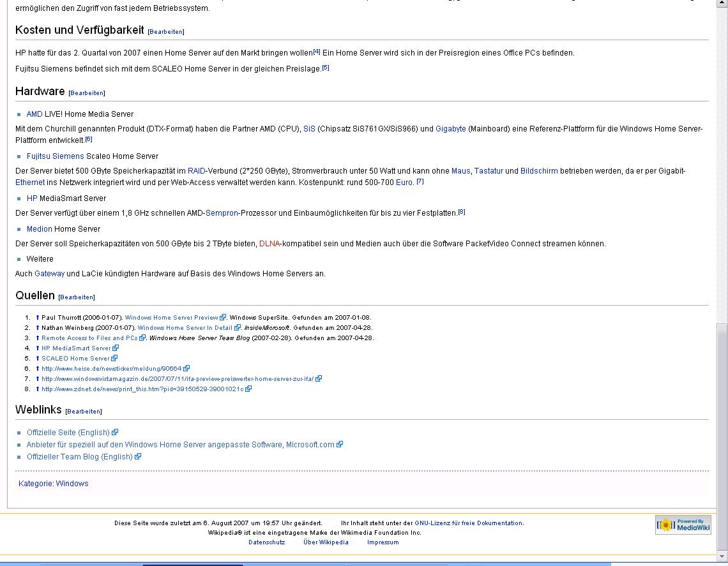Open the Über Wikipedia footer link
The height and width of the screenshot is (566, 728).
326,542
